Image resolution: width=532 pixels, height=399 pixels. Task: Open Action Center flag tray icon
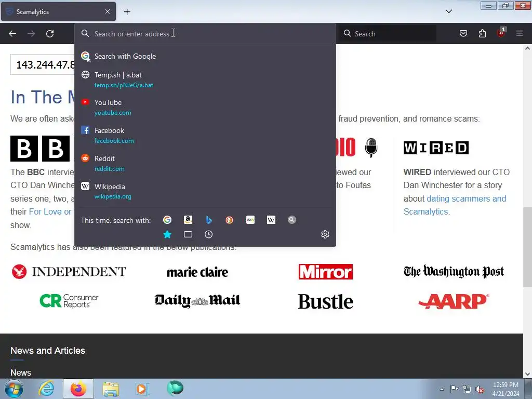pos(454,389)
